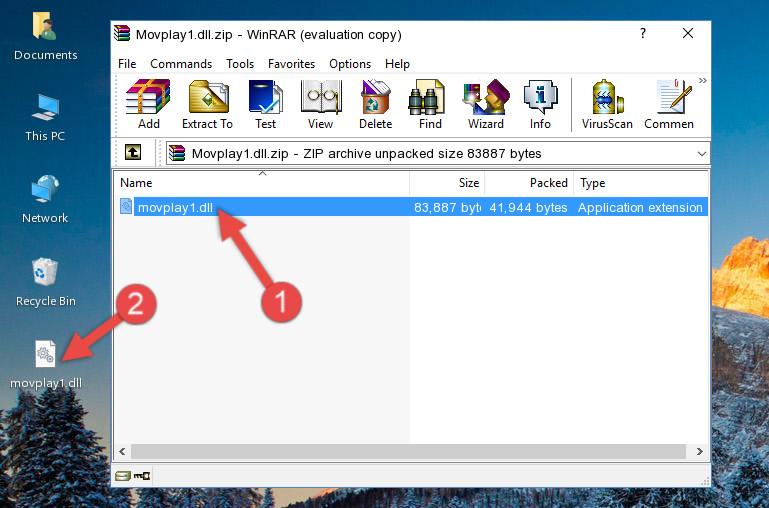This screenshot has width=769, height=508.
Task: Expand the hidden toolbar items chevron
Action: [x=703, y=80]
